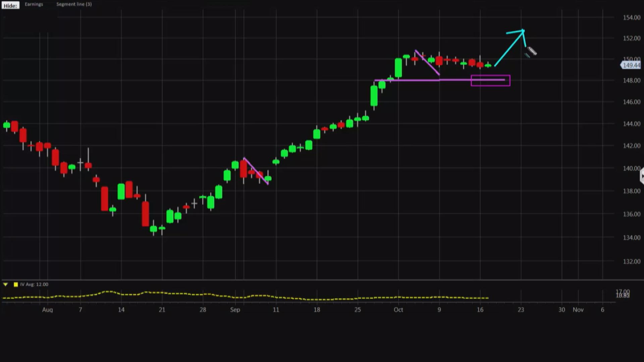This screenshot has width=644, height=362.
Task: Click the Oct label on the date axis
Action: pyautogui.click(x=398, y=310)
